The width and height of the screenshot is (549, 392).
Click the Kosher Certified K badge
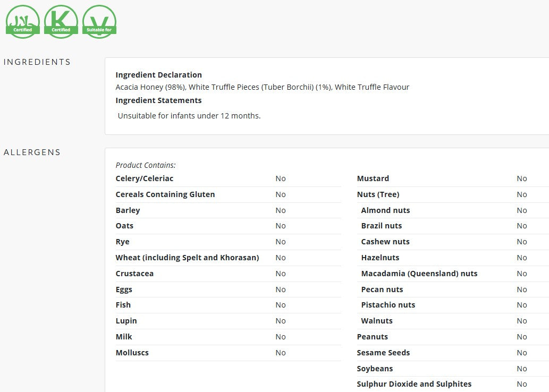(61, 22)
